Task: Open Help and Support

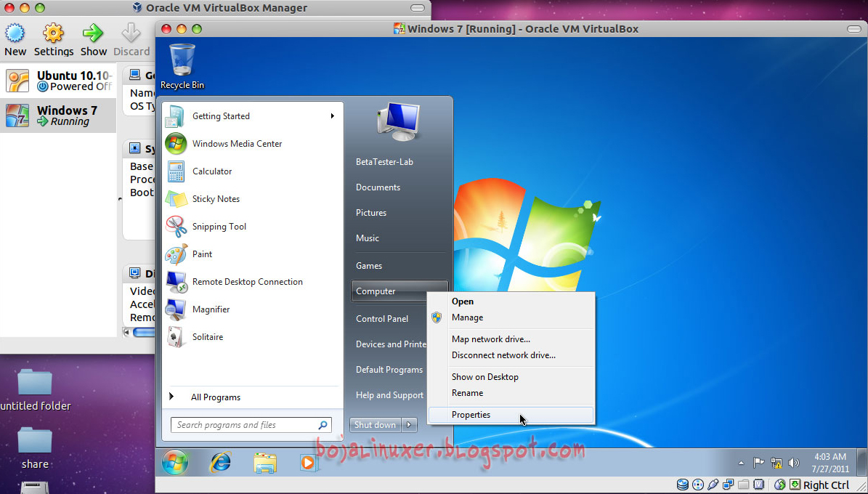Action: [x=389, y=395]
